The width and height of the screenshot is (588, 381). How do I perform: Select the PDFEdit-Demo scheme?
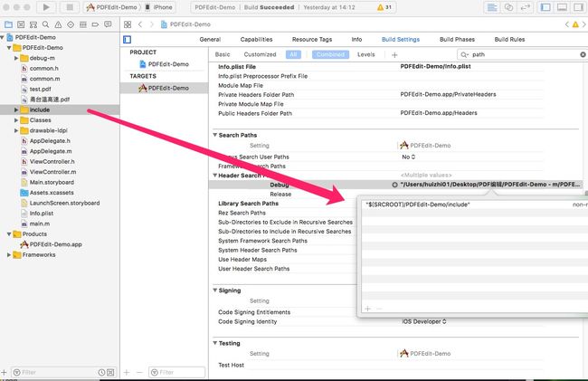[x=112, y=7]
